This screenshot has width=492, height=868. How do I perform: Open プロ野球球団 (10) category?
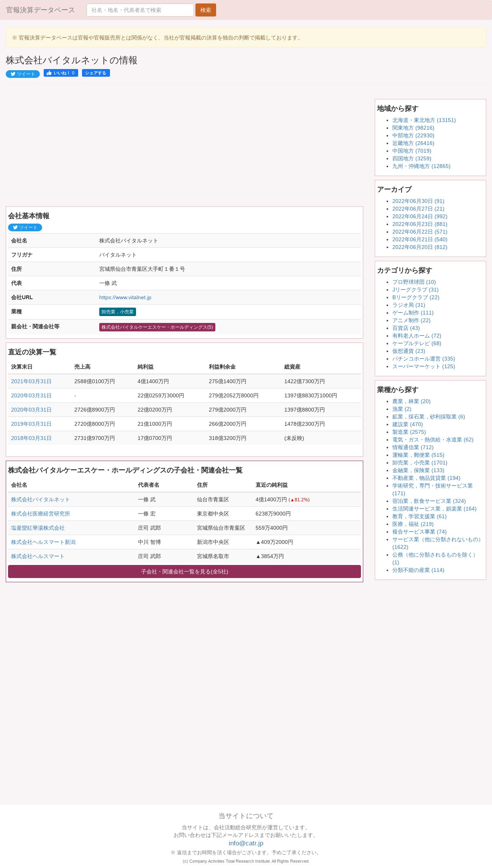pos(414,282)
